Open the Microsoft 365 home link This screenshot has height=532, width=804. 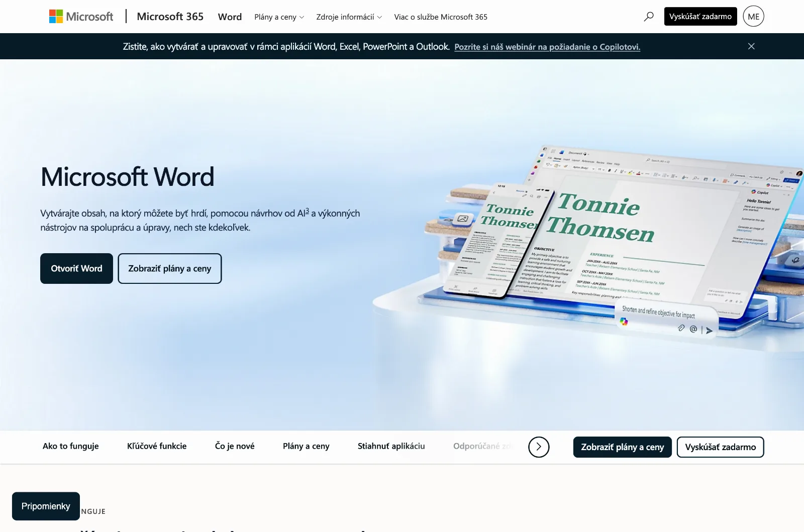tap(170, 17)
